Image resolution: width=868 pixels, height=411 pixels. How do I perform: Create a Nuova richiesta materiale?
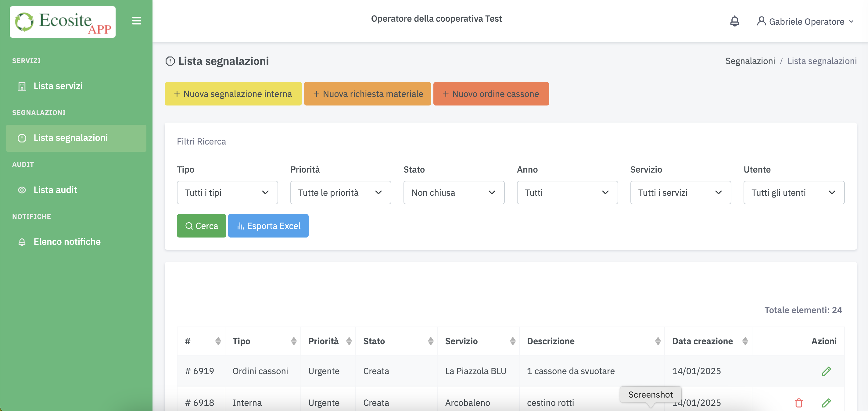click(367, 94)
